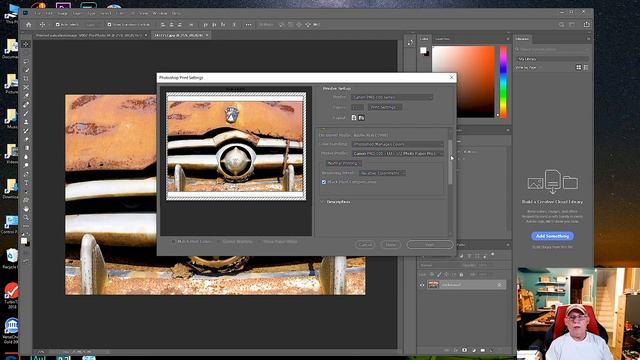Viewport: 640px width, 360px height.
Task: Open the Color Handling dropdown
Action: [x=398, y=144]
